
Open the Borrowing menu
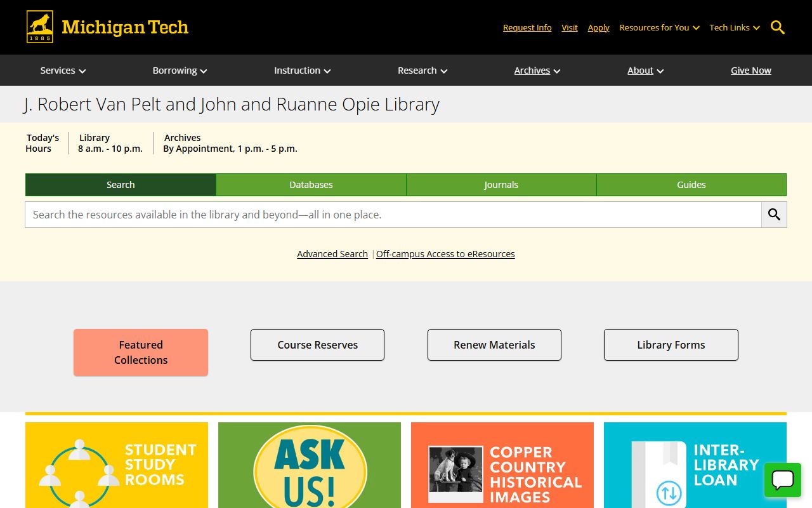(180, 70)
